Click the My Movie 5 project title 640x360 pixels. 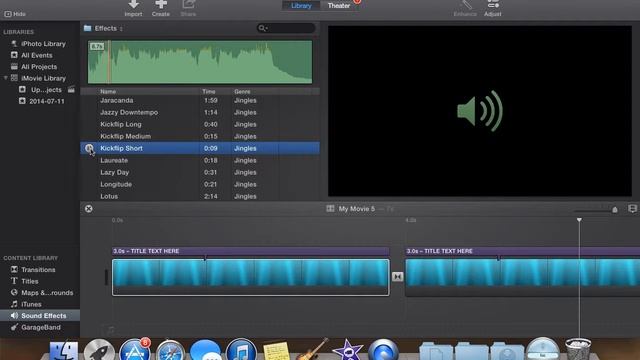pyautogui.click(x=356, y=209)
